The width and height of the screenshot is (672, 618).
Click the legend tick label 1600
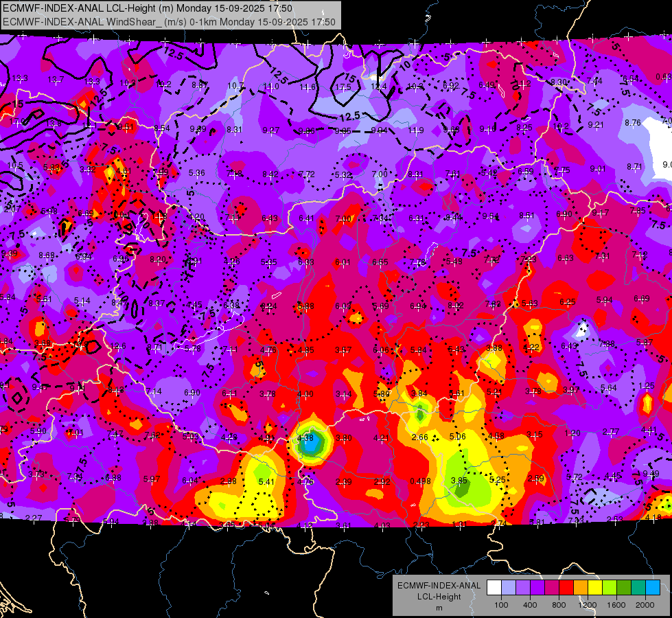(616, 605)
